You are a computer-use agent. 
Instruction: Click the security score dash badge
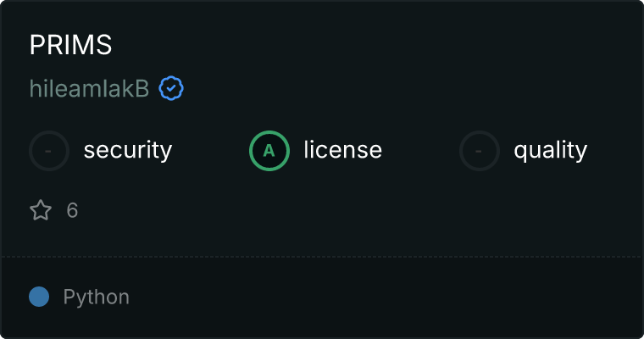tap(49, 151)
